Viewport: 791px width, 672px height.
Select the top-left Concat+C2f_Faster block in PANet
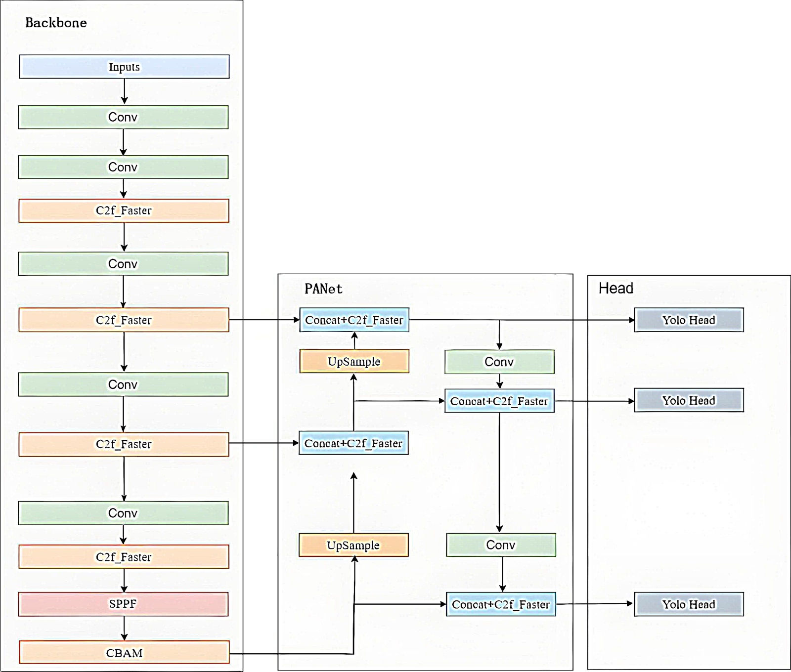[x=354, y=320]
